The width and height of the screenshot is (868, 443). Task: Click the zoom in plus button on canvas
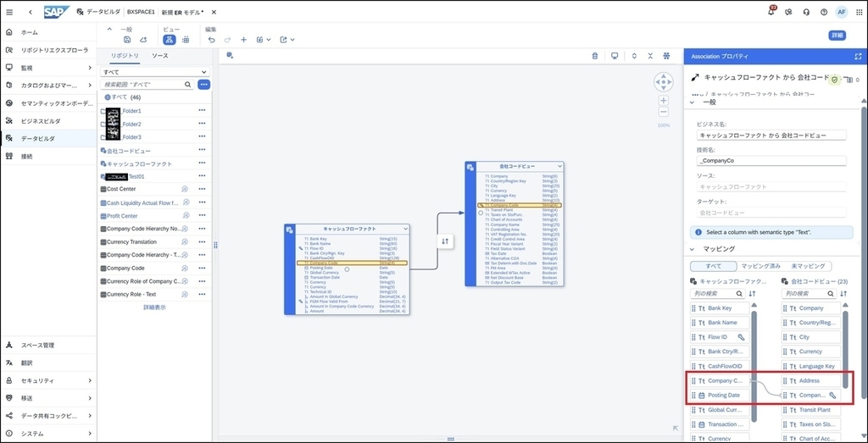(664, 101)
